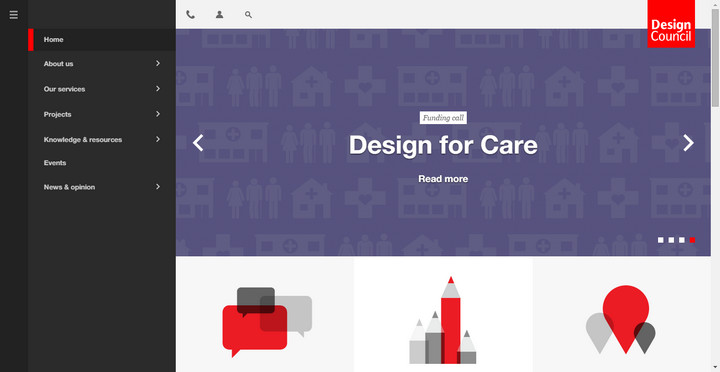Select the red map pins illustration tile
This screenshot has width=720, height=372.
[622, 315]
